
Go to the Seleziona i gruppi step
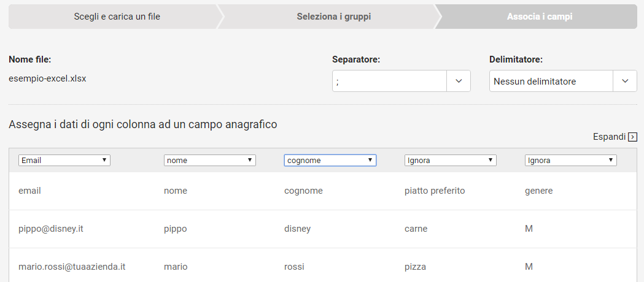(333, 17)
